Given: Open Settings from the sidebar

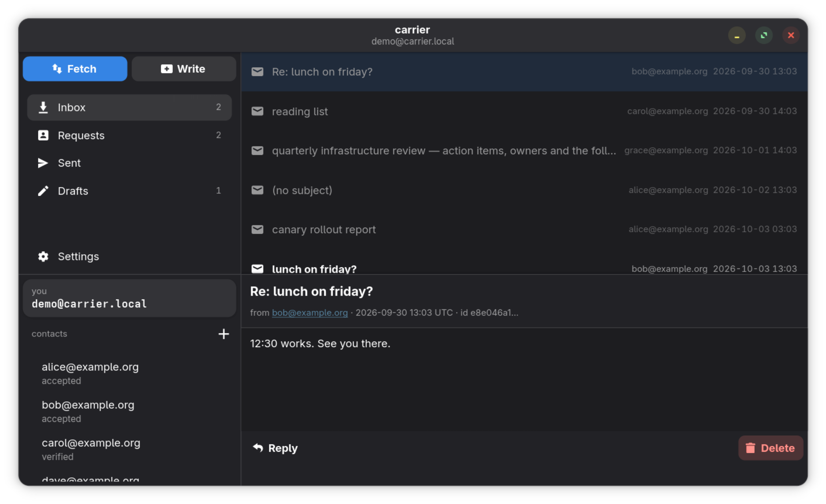Looking at the screenshot, I should [129, 256].
